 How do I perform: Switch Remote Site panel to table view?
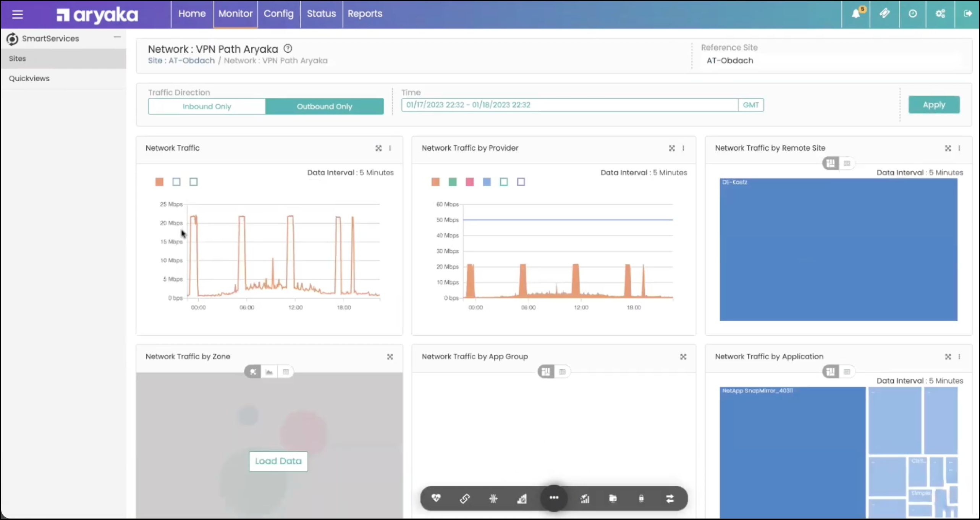(847, 163)
